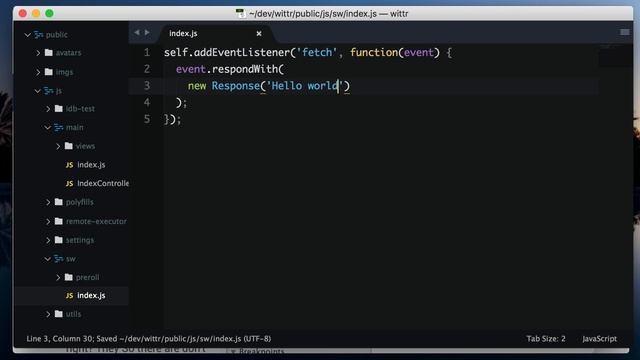Viewport: 640px width, 360px height.
Task: Click the yellow minimize window button
Action: (36, 13)
